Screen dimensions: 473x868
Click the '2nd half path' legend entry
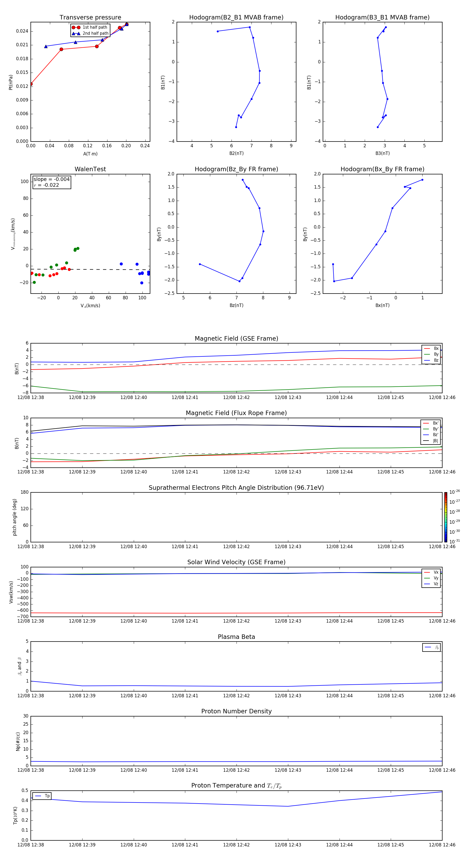click(x=90, y=33)
